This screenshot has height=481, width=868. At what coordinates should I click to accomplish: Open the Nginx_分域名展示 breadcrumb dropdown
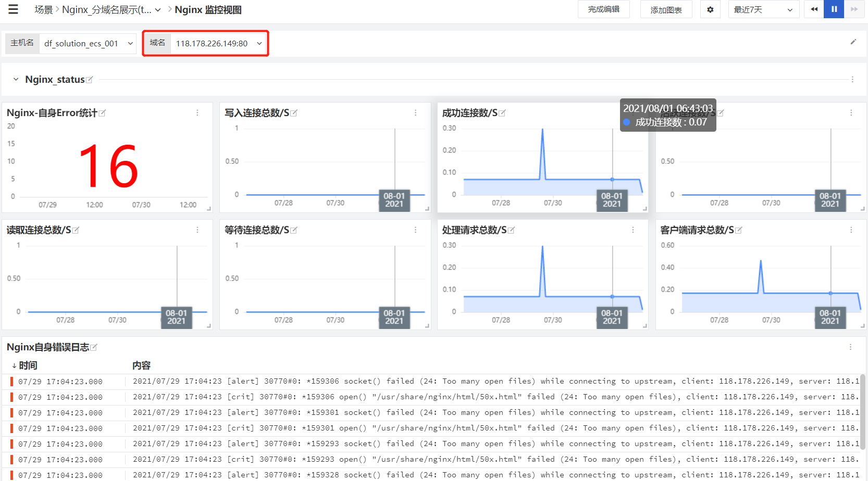[x=111, y=9]
